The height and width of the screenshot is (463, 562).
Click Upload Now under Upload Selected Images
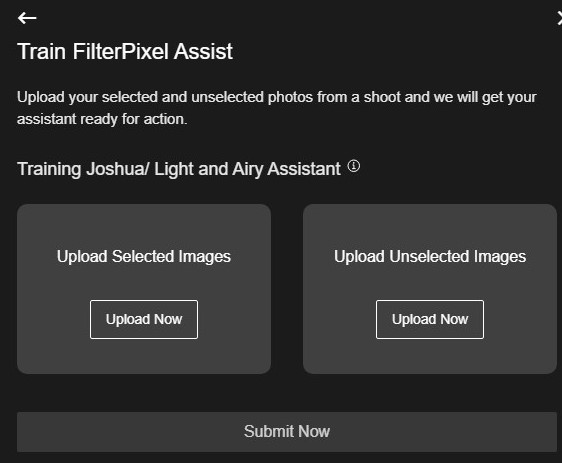(144, 319)
